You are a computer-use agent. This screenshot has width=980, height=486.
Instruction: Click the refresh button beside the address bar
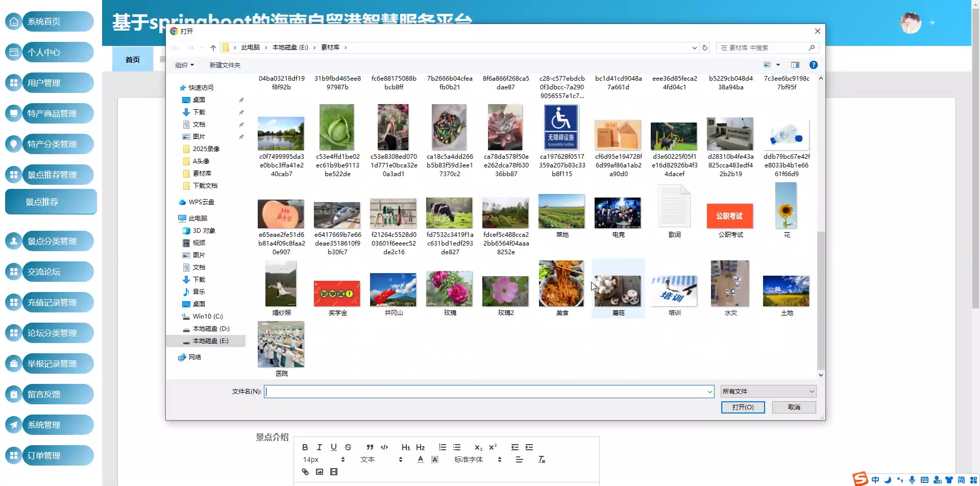coord(705,47)
